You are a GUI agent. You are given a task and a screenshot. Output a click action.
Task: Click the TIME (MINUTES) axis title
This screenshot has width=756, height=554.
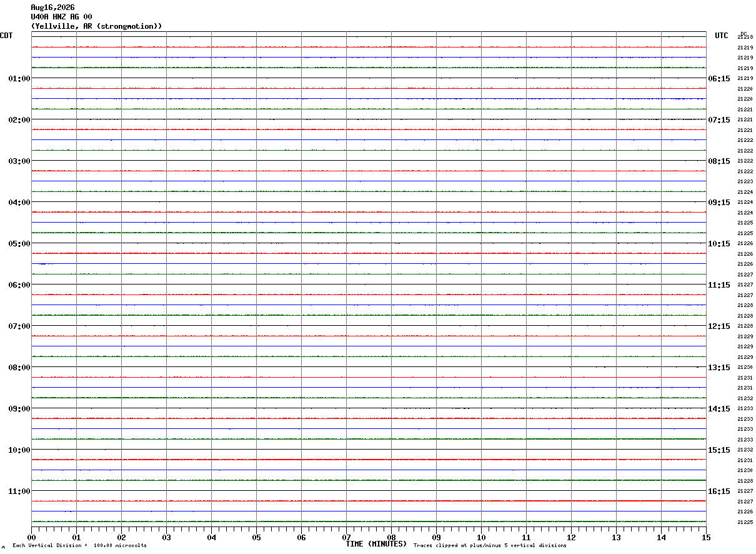pos(376,544)
